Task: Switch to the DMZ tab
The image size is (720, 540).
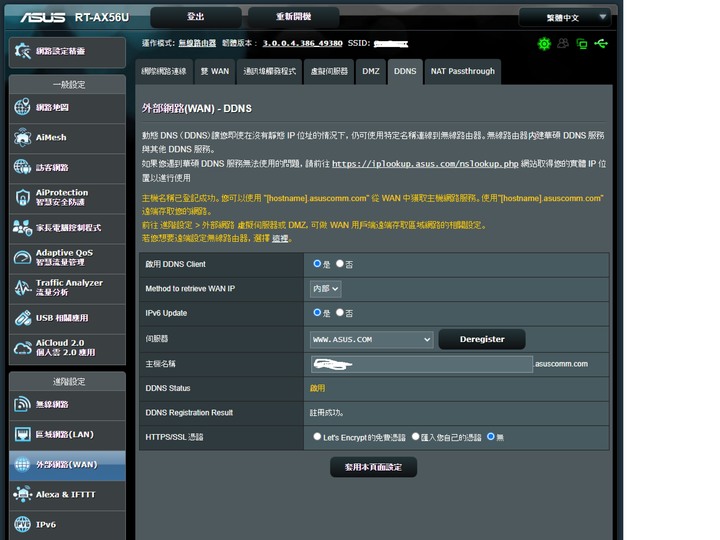Action: 371,72
